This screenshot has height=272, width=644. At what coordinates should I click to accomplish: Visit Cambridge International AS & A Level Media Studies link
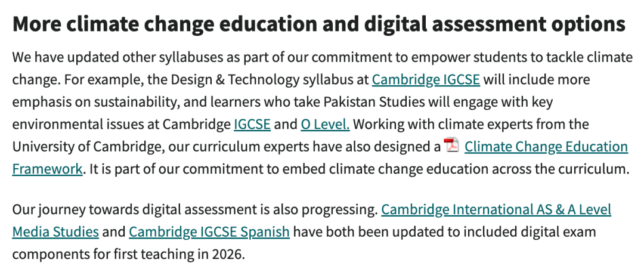(496, 209)
